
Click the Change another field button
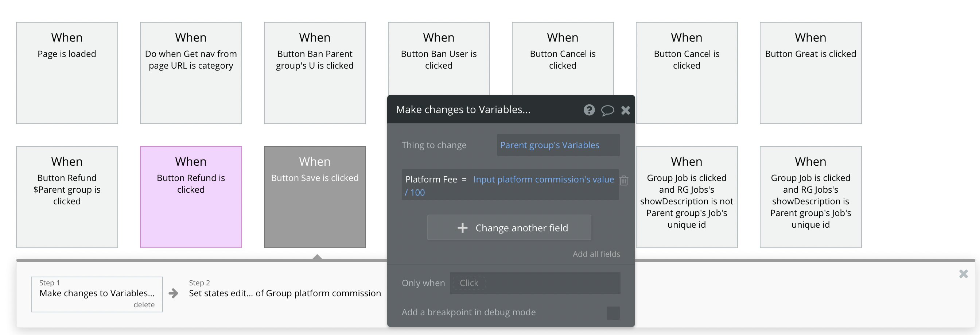tap(509, 228)
